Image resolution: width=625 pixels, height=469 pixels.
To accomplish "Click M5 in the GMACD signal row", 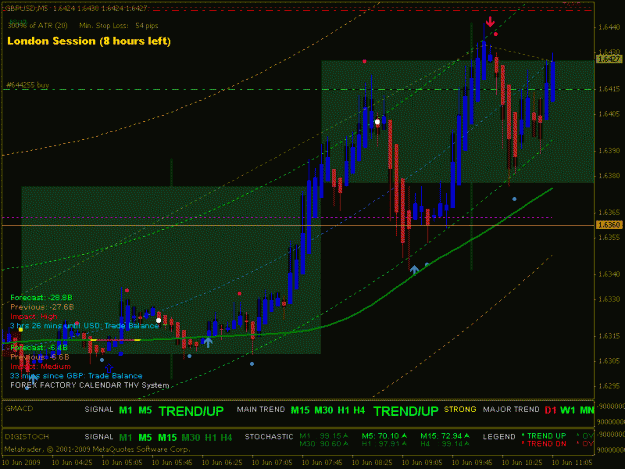I will click(145, 410).
